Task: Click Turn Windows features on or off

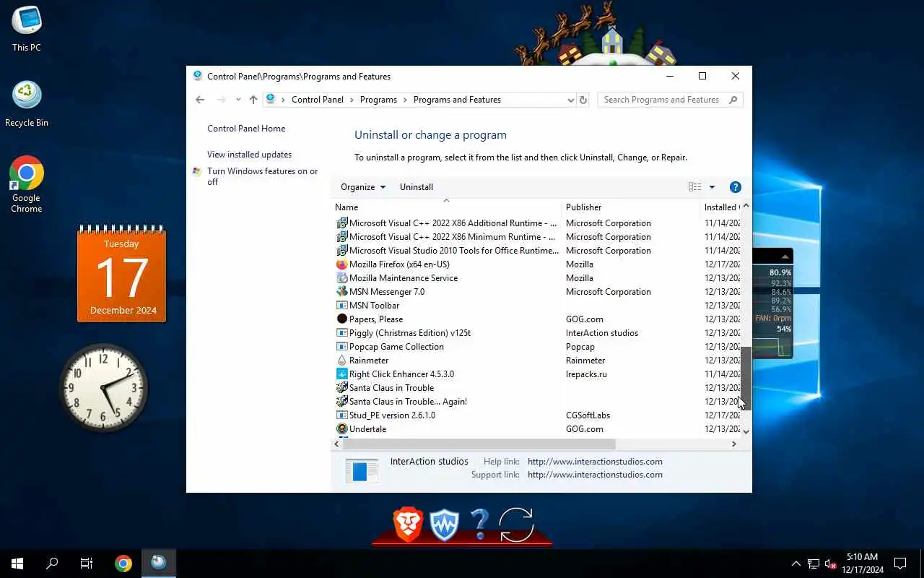Action: [262, 176]
